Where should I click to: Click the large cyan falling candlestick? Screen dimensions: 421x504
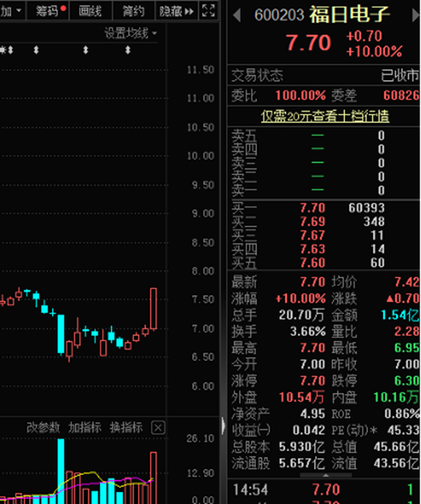tap(60, 334)
